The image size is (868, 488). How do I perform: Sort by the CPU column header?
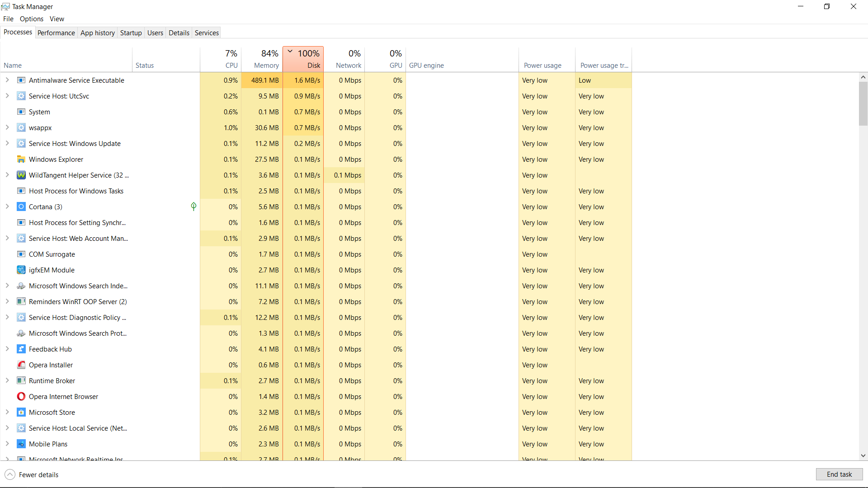coord(221,59)
